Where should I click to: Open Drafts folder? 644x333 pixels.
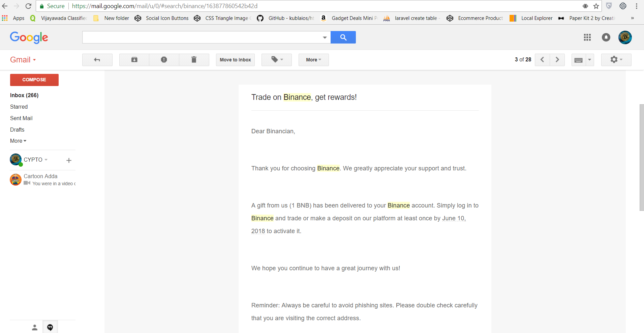click(17, 130)
